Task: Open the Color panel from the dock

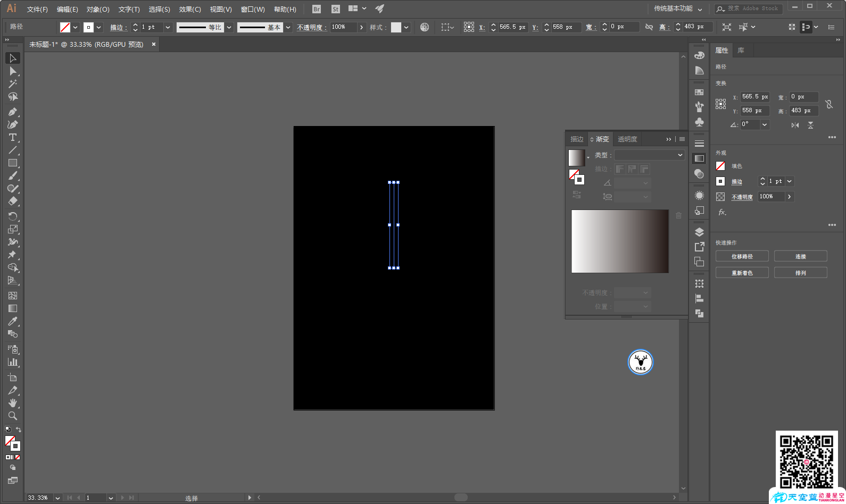Action: [x=699, y=56]
